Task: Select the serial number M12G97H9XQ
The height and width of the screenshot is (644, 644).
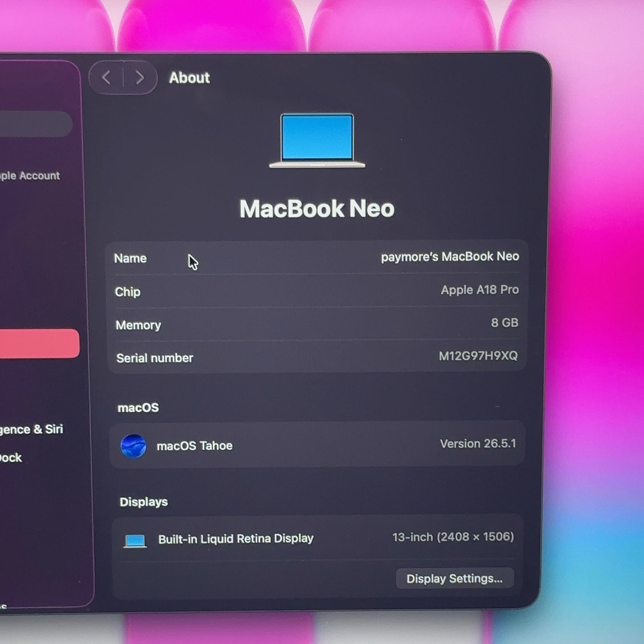Action: (478, 356)
